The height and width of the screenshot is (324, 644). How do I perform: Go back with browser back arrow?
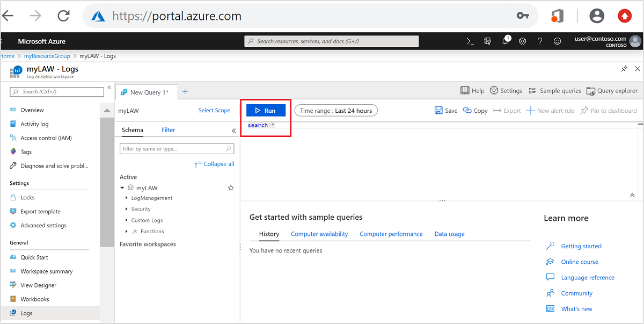coord(9,16)
